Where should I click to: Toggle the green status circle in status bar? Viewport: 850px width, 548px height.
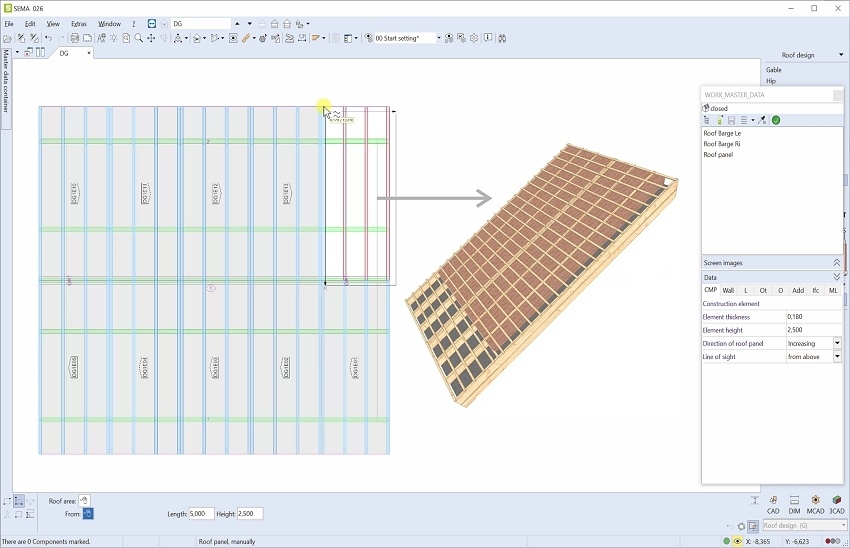726,541
